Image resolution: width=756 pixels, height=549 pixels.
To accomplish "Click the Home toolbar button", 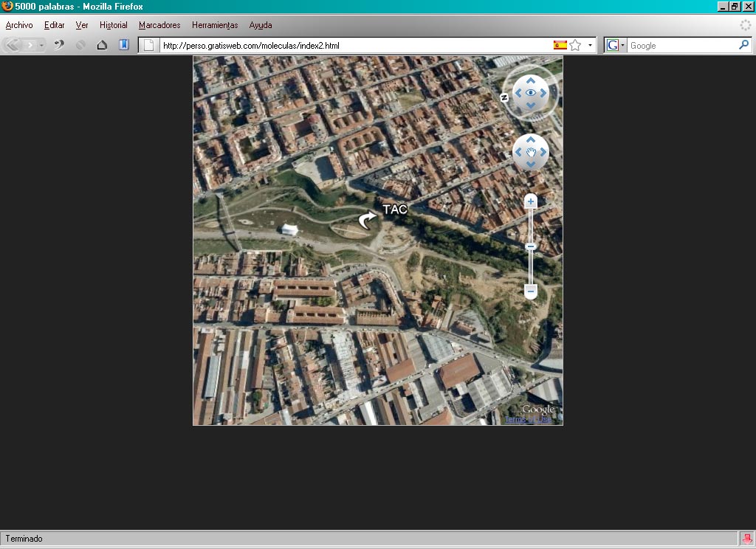I will [x=102, y=45].
